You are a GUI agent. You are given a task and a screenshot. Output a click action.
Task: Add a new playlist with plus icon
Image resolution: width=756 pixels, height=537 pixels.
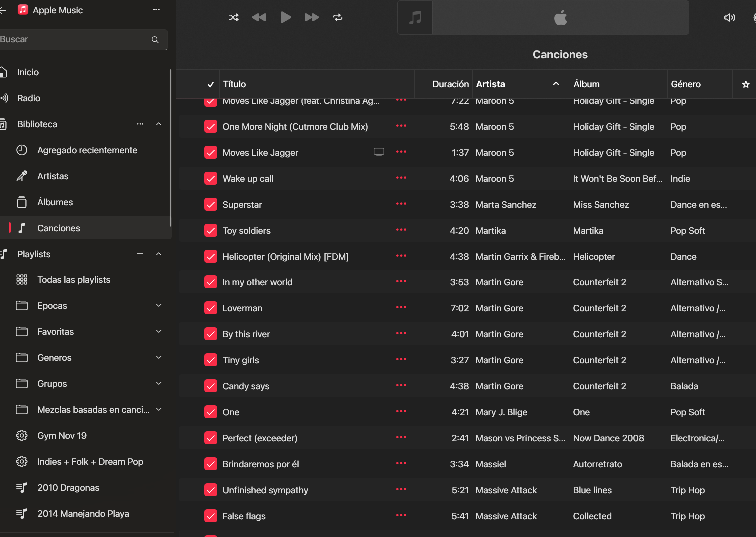click(x=140, y=254)
